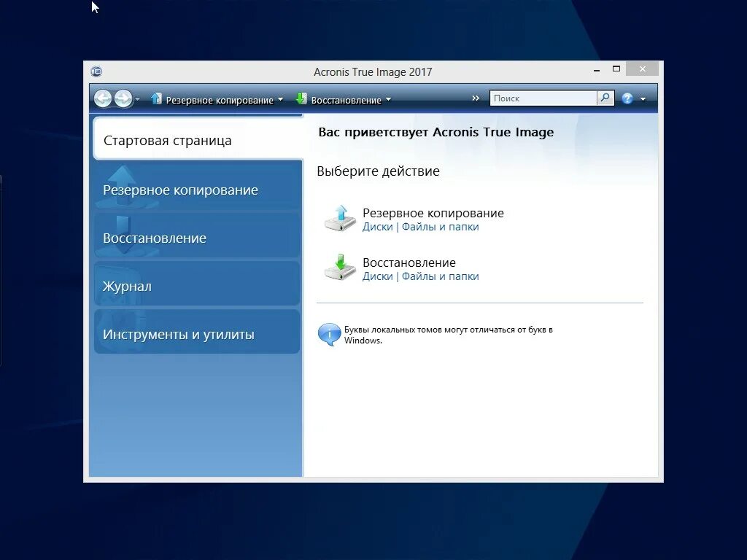Click the restore disk icon in main pane

click(x=340, y=268)
